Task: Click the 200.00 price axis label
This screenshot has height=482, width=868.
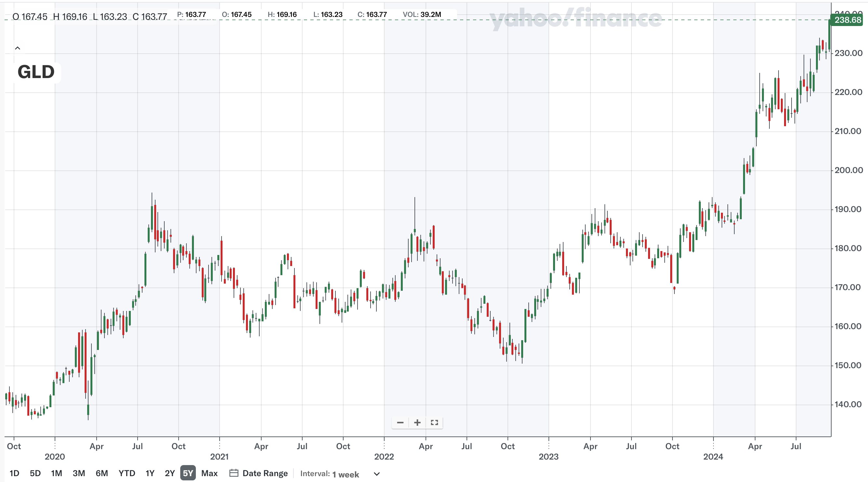Action: tap(848, 170)
